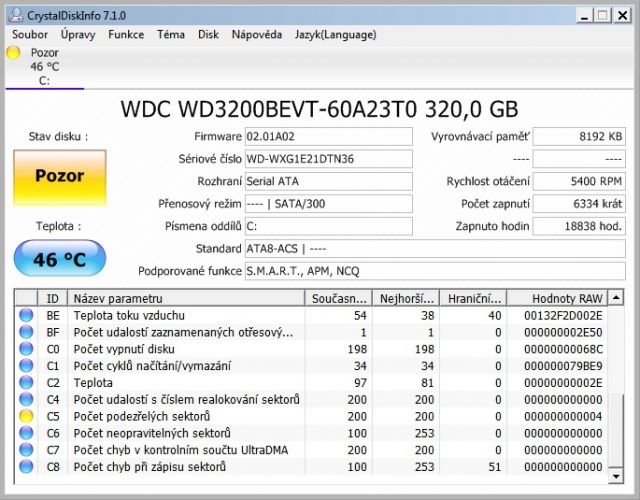Select the row Počet podezřelých sektorů
640x500 pixels.
(311, 416)
